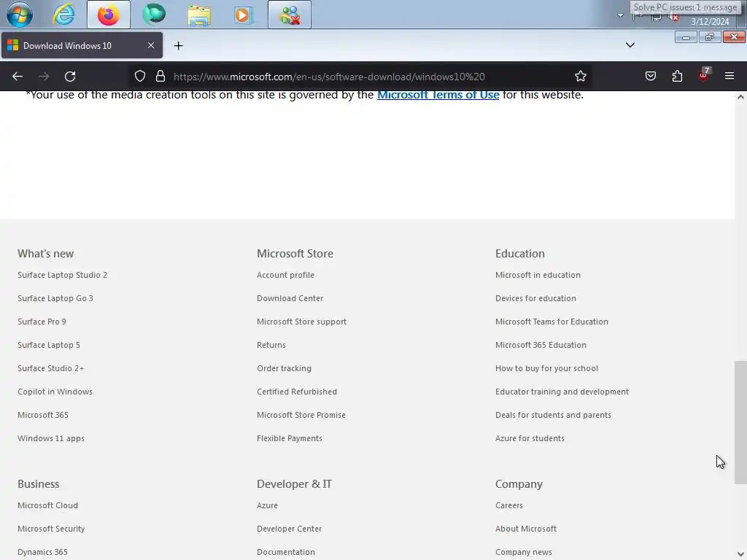Show hidden system tray icons arrow
Viewport: 747px width, 560px height.
(620, 15)
